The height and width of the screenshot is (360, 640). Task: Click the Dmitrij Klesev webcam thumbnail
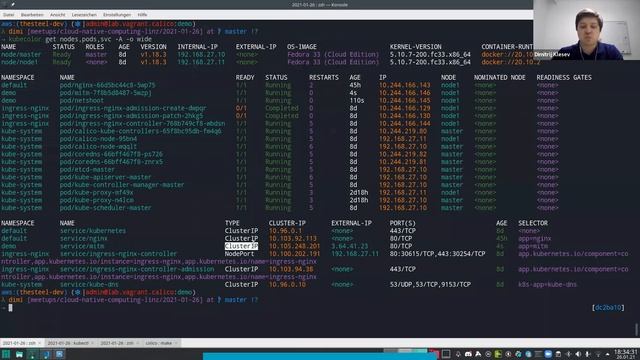pyautogui.click(x=587, y=30)
